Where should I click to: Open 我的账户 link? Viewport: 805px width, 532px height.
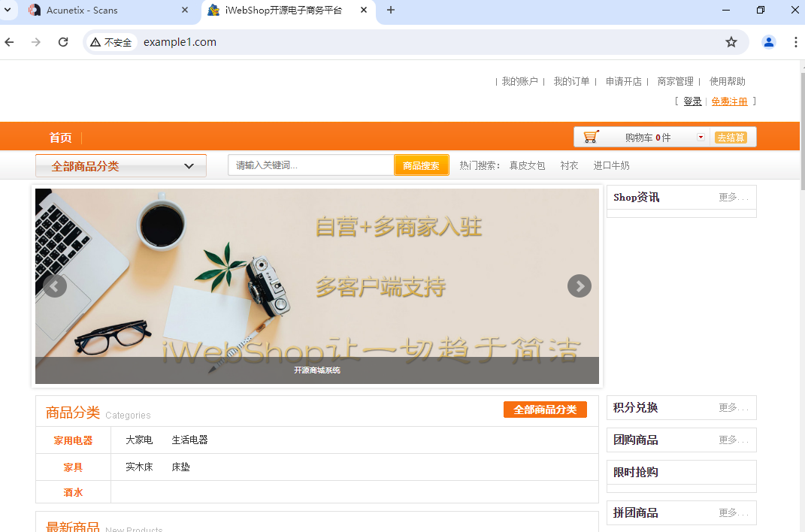(519, 82)
